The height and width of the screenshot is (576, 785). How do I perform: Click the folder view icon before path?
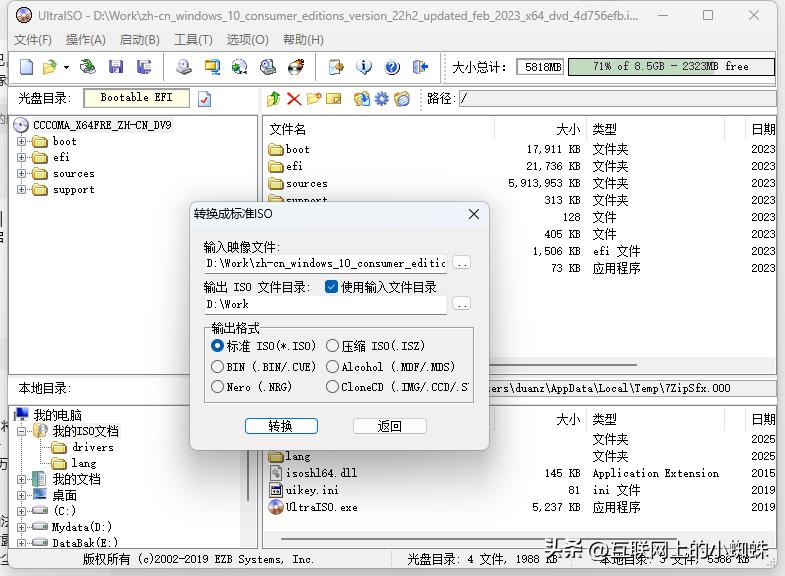click(402, 99)
